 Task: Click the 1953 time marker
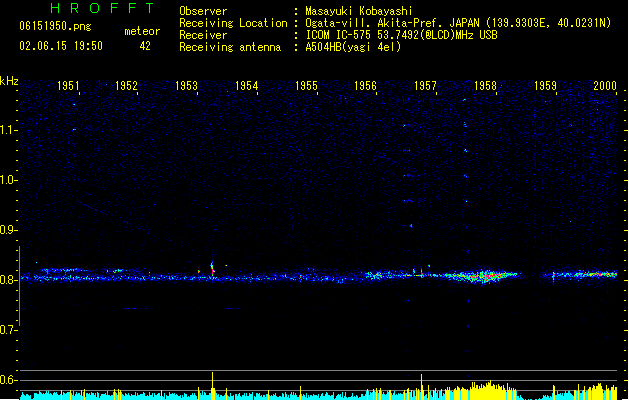click(187, 86)
